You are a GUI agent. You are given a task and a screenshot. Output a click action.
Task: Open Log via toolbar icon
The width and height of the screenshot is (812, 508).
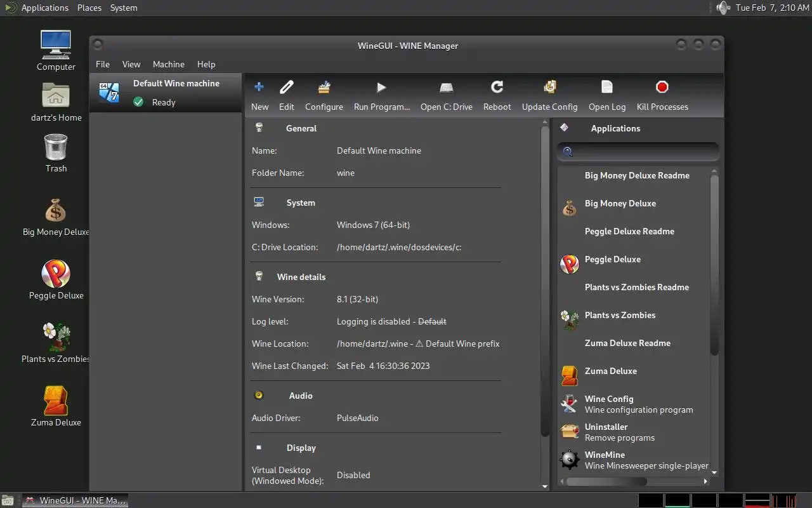point(607,87)
